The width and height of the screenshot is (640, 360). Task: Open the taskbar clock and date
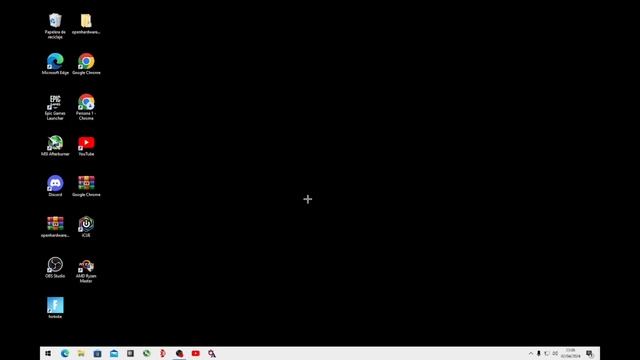(570, 353)
